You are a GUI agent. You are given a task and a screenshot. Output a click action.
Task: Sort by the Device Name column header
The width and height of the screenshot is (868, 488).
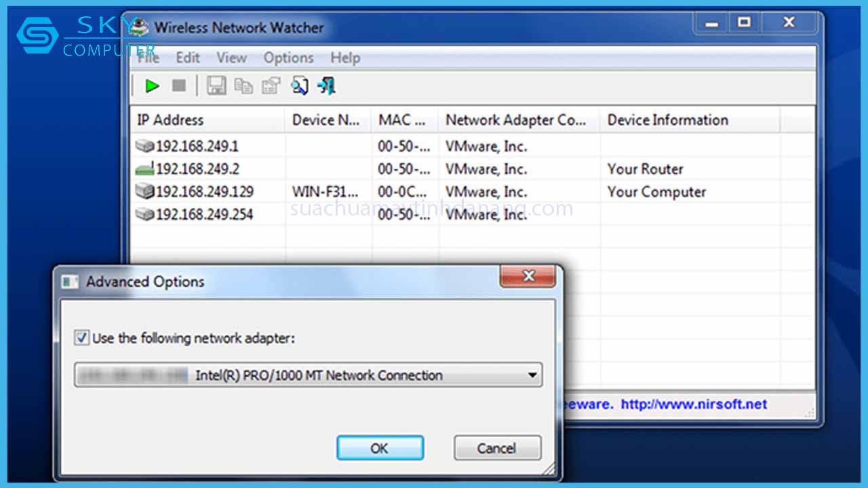[328, 120]
